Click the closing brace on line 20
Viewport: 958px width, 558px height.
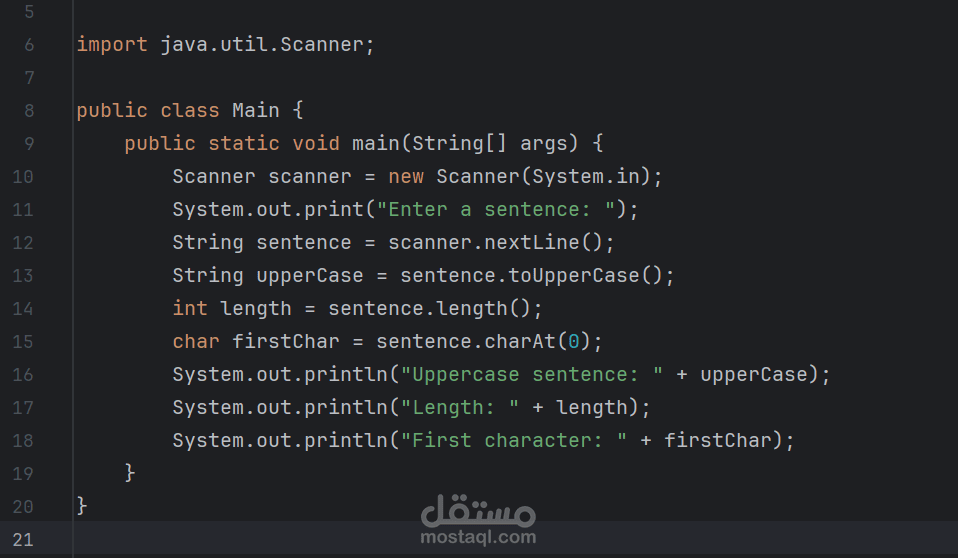click(82, 506)
